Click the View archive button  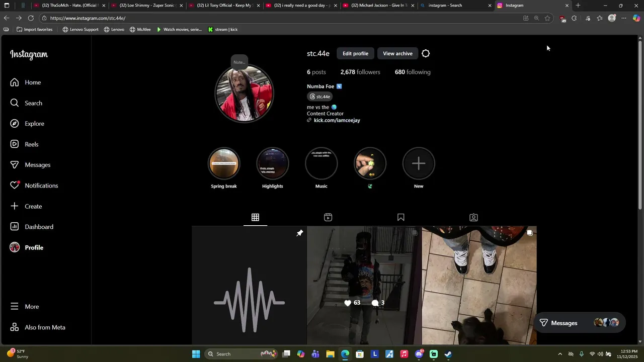397,53
